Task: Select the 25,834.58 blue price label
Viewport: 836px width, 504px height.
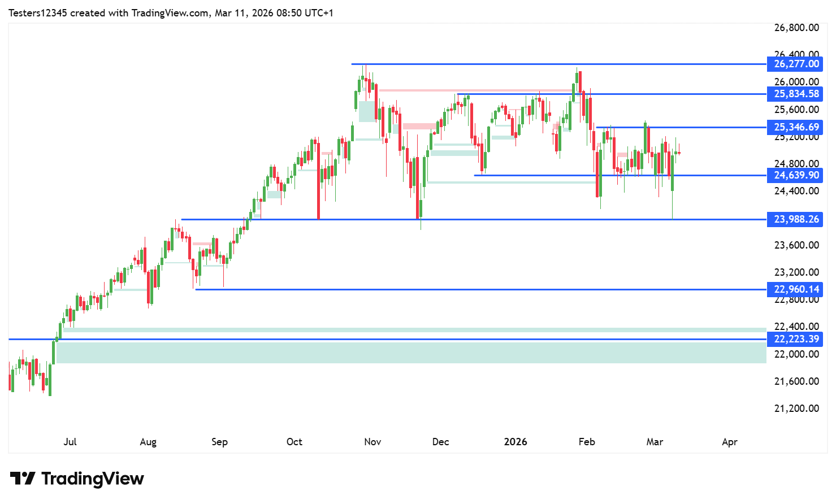Action: 795,94
